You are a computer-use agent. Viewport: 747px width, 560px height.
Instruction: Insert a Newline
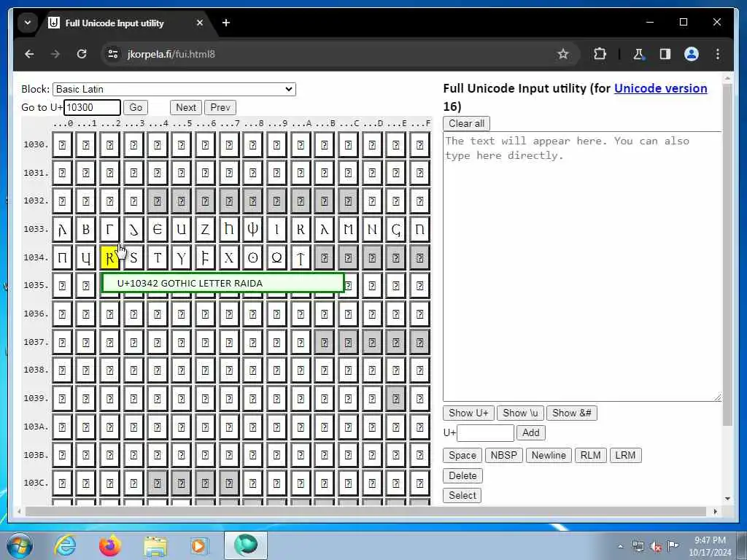click(x=549, y=455)
